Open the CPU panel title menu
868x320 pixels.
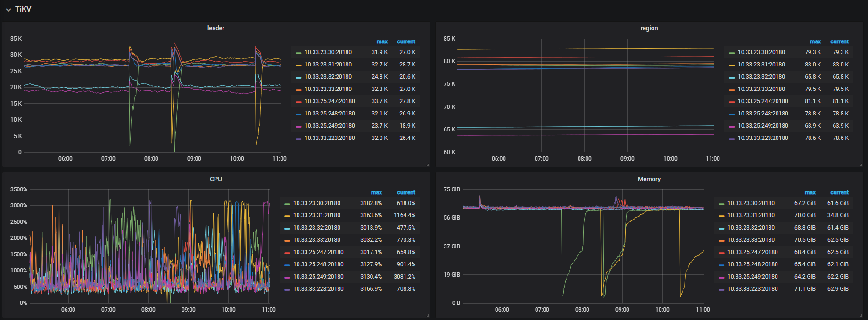pos(216,179)
